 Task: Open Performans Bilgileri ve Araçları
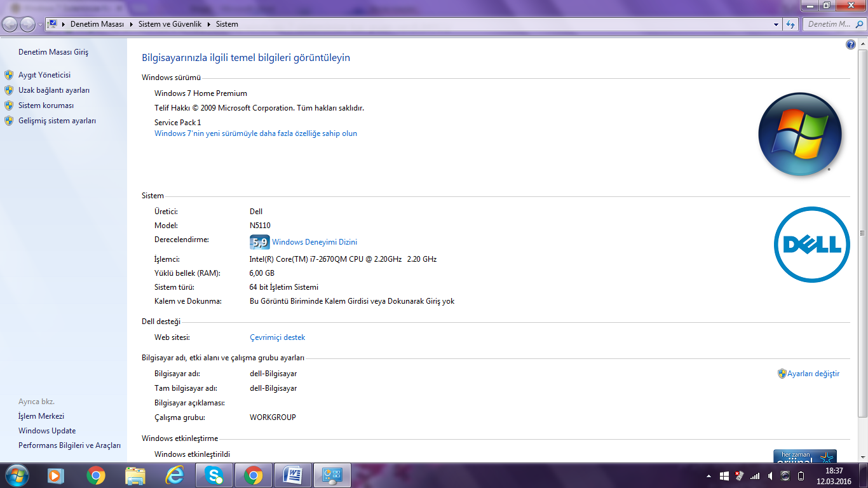point(69,446)
